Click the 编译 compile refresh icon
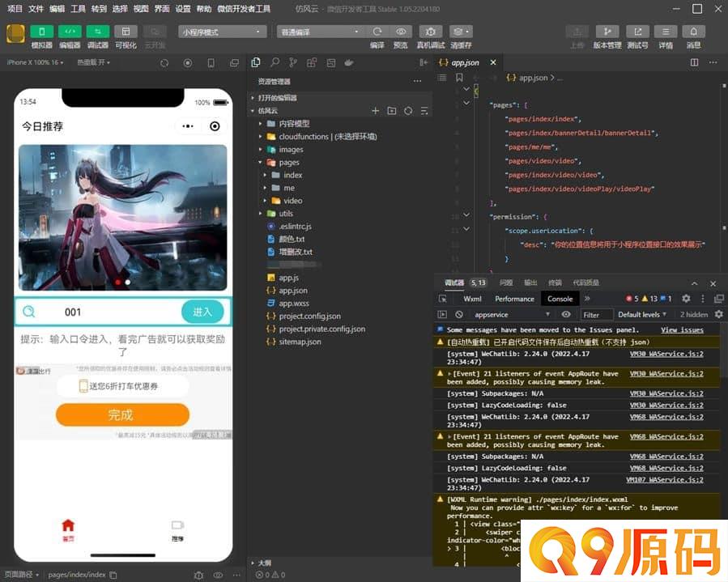 pyautogui.click(x=377, y=32)
